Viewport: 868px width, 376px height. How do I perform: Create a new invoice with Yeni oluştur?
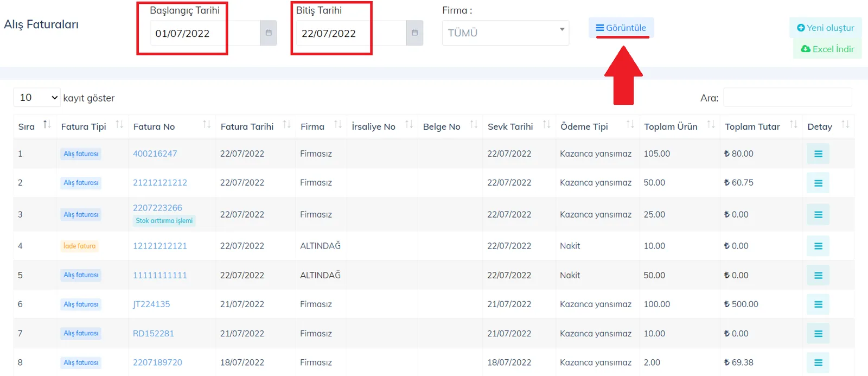click(825, 28)
